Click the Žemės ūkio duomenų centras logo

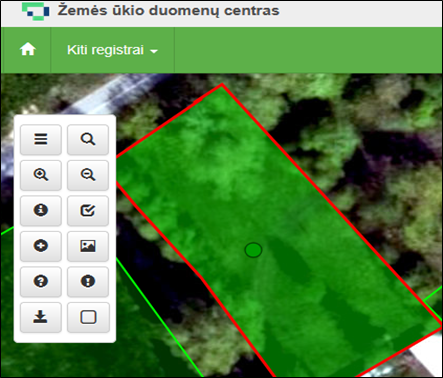[36, 11]
